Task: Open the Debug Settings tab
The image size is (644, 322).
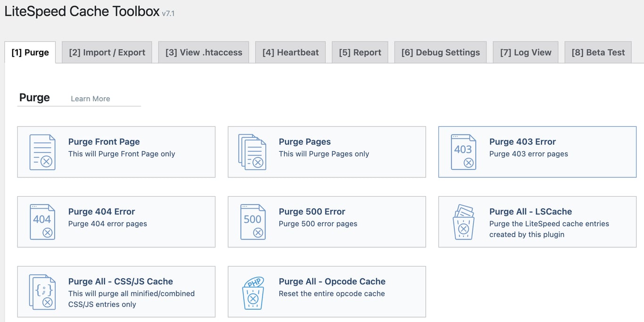Action: [440, 52]
